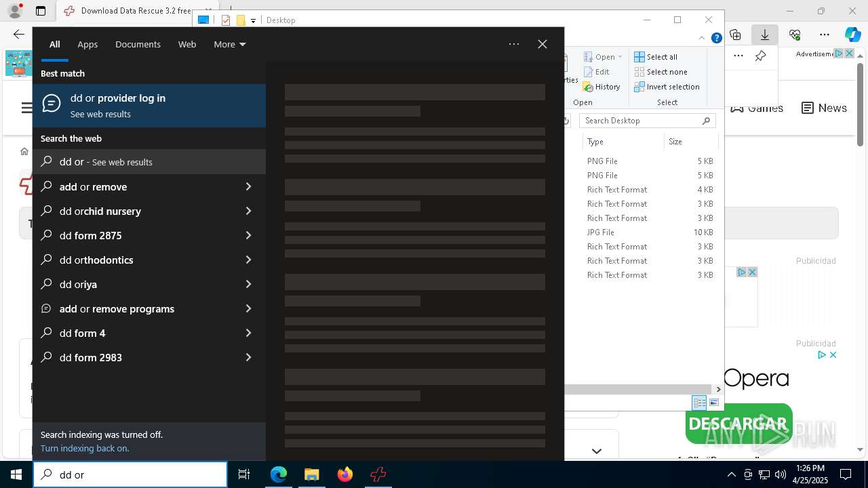868x488 pixels.
Task: Launch Microsoft Edge from the taskbar
Action: click(279, 474)
